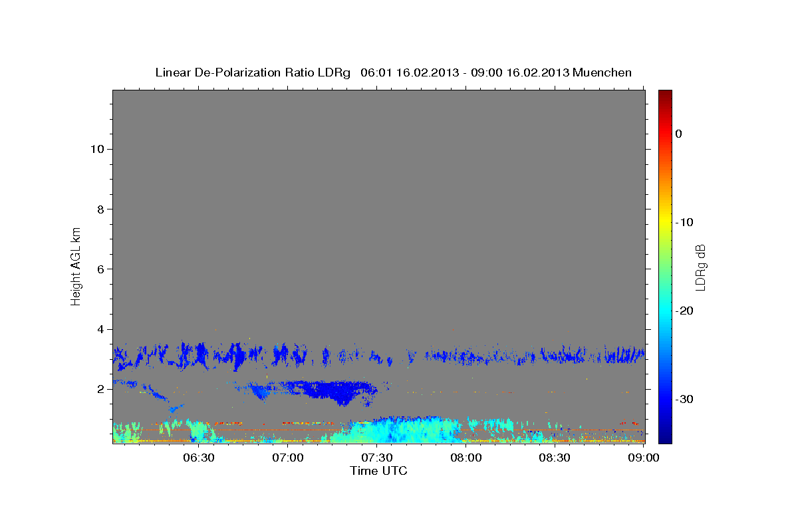The image size is (798, 532).
Task: Click the height axis label 4
Action: coord(100,329)
